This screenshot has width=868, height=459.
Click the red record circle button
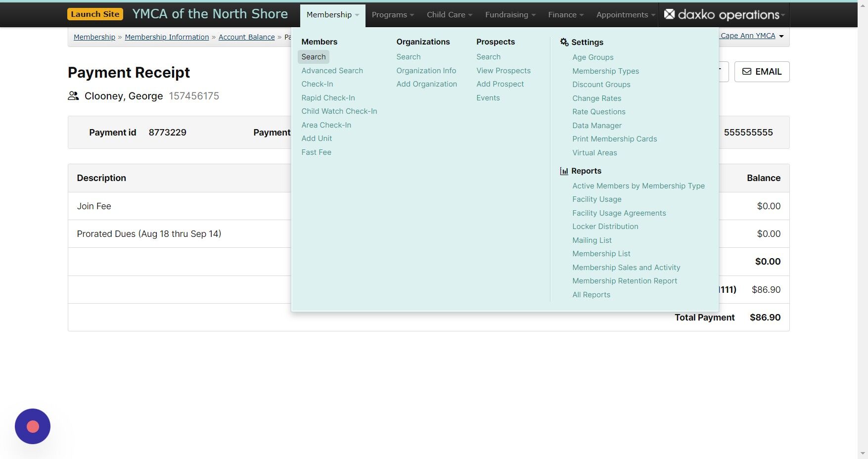point(33,426)
